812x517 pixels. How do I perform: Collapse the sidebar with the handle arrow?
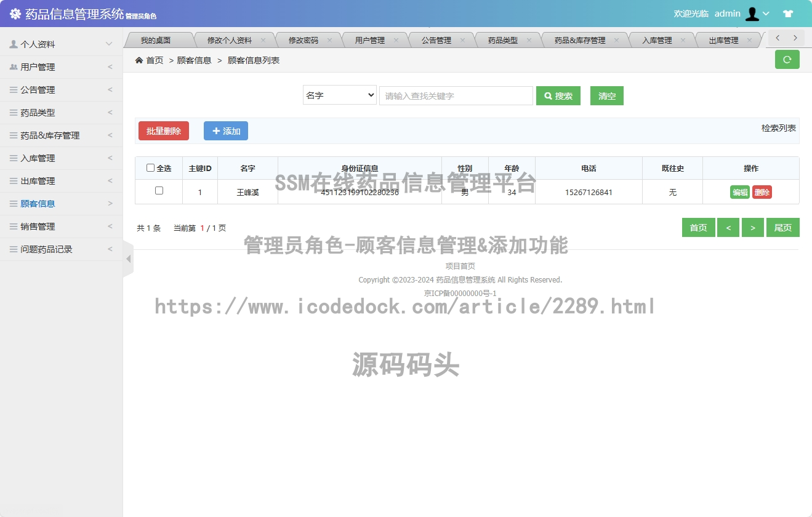tap(128, 259)
